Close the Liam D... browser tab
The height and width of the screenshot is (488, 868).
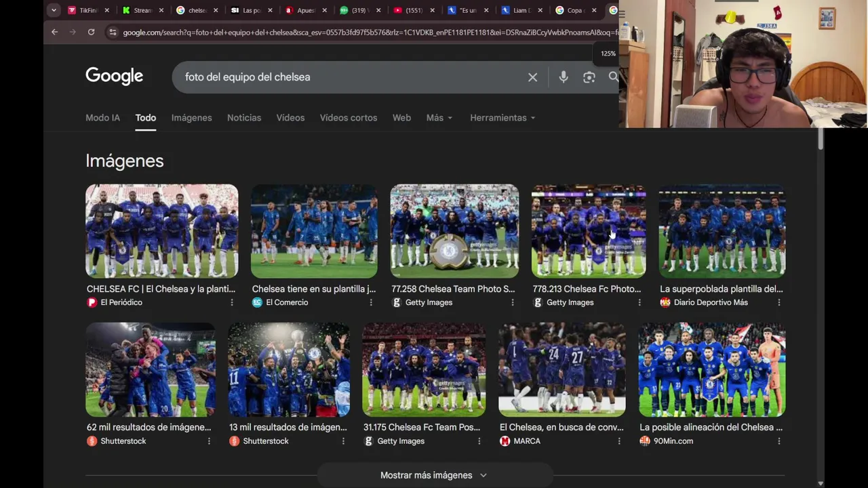[540, 10]
